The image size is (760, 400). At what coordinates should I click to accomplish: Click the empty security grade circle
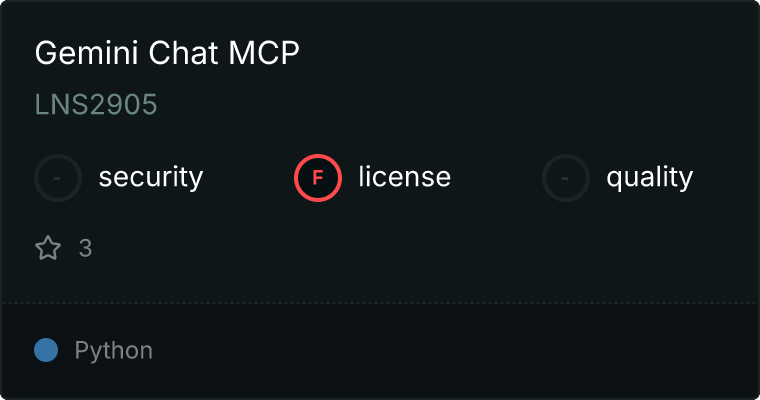(x=58, y=178)
